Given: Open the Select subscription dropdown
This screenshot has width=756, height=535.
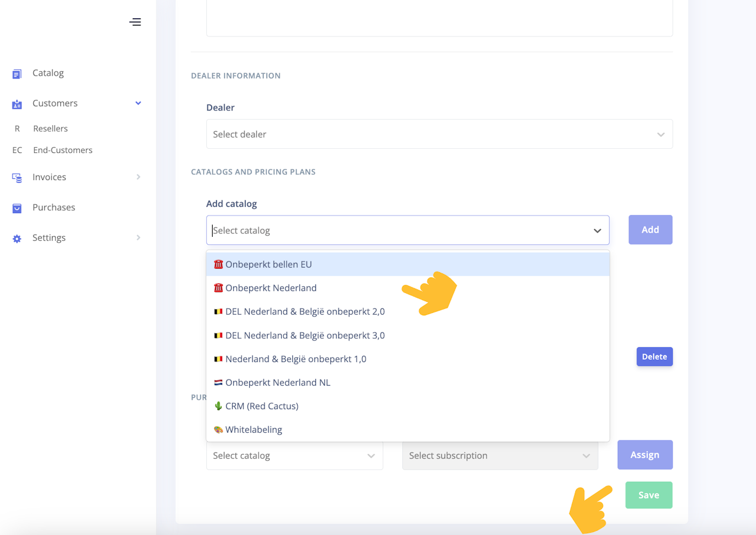Looking at the screenshot, I should pyautogui.click(x=500, y=455).
